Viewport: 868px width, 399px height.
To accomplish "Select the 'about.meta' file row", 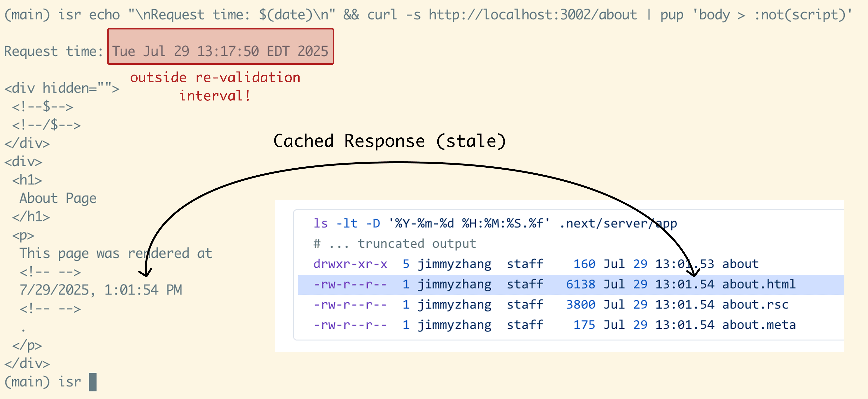I will click(x=555, y=325).
